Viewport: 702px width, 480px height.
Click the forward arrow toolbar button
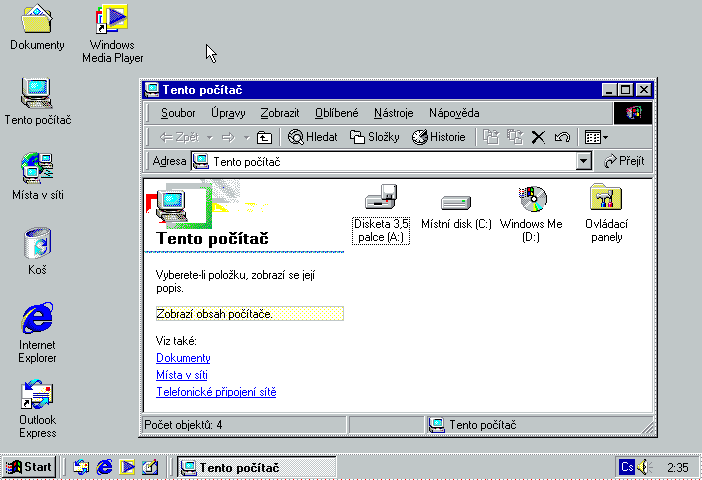[228, 137]
